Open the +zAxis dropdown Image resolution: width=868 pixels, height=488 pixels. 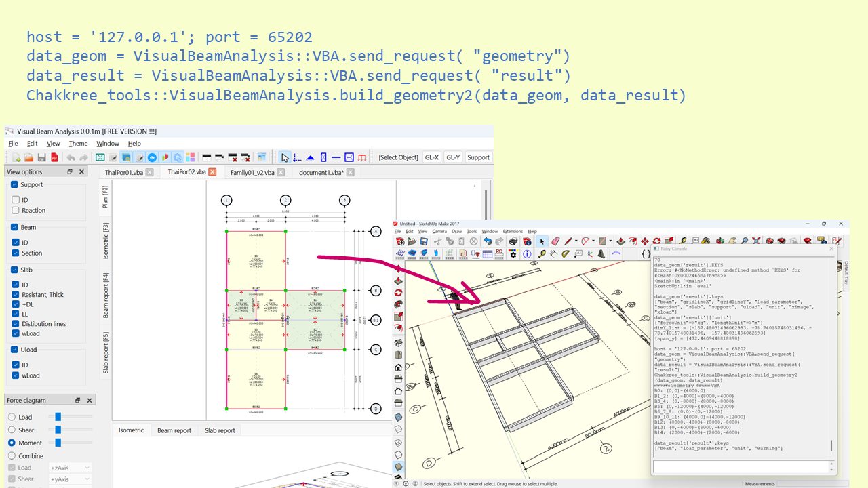click(x=70, y=468)
